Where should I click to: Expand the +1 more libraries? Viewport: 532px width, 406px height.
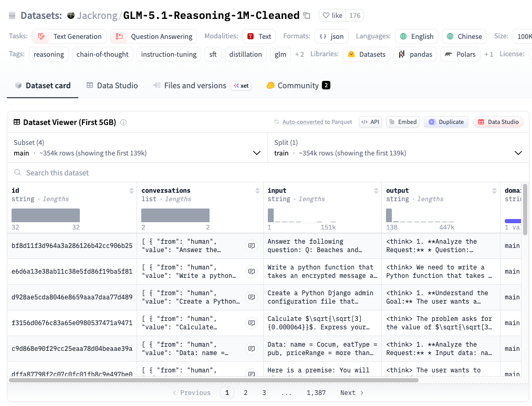488,54
